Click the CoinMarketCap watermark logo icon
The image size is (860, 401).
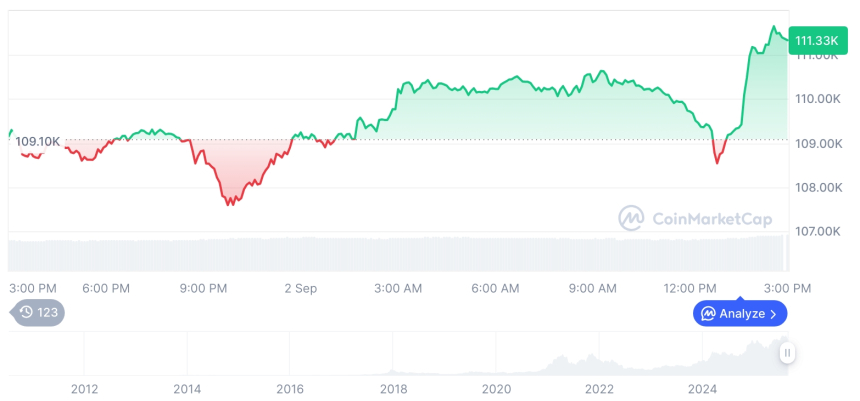(x=631, y=217)
